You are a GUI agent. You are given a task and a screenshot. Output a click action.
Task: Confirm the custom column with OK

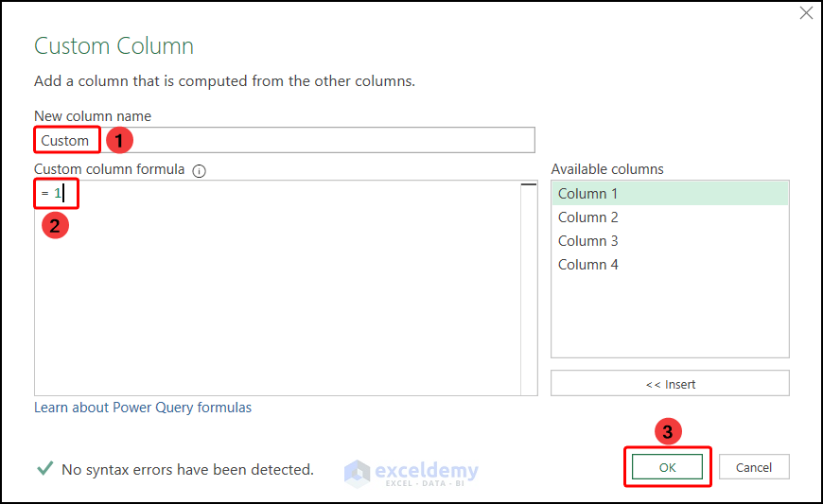[x=668, y=467]
